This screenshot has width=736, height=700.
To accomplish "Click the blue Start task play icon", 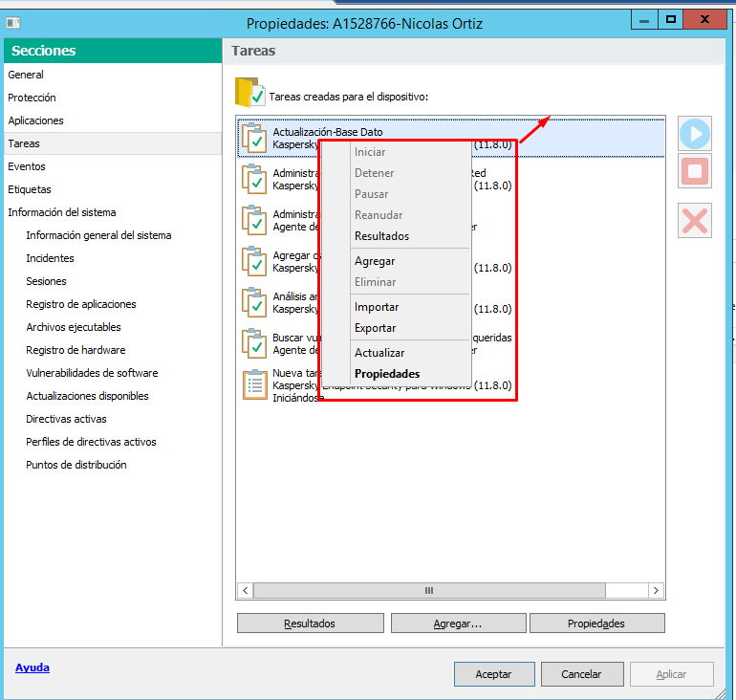I will 695,134.
